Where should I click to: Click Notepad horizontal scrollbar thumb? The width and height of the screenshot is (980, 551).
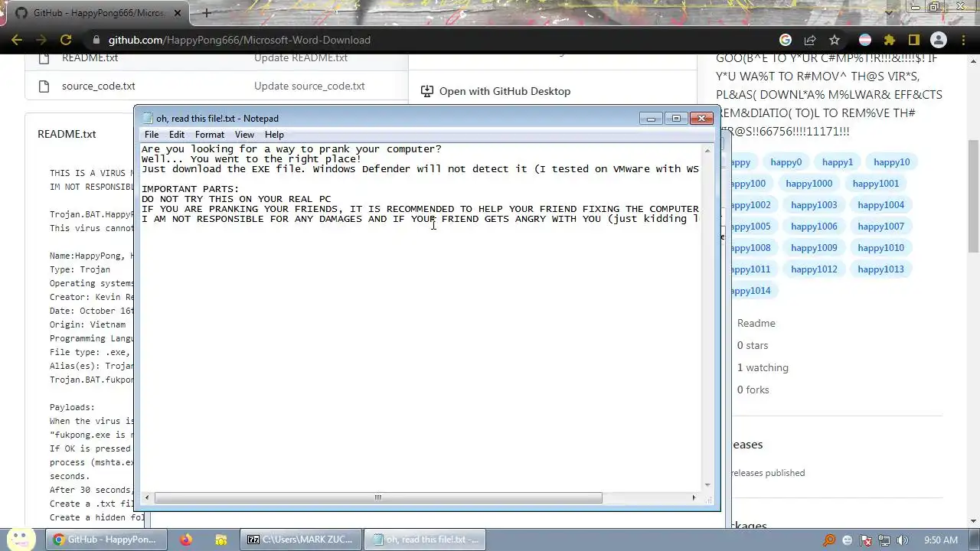pyautogui.click(x=377, y=497)
